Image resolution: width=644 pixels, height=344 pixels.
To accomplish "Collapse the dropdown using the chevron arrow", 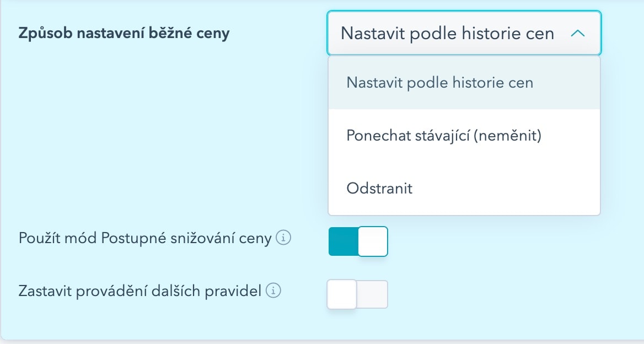I will point(578,33).
